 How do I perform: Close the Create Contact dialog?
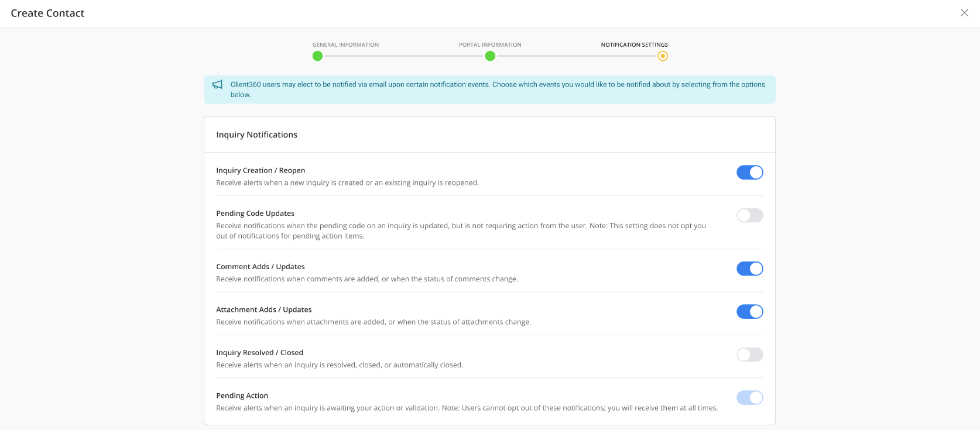click(964, 13)
